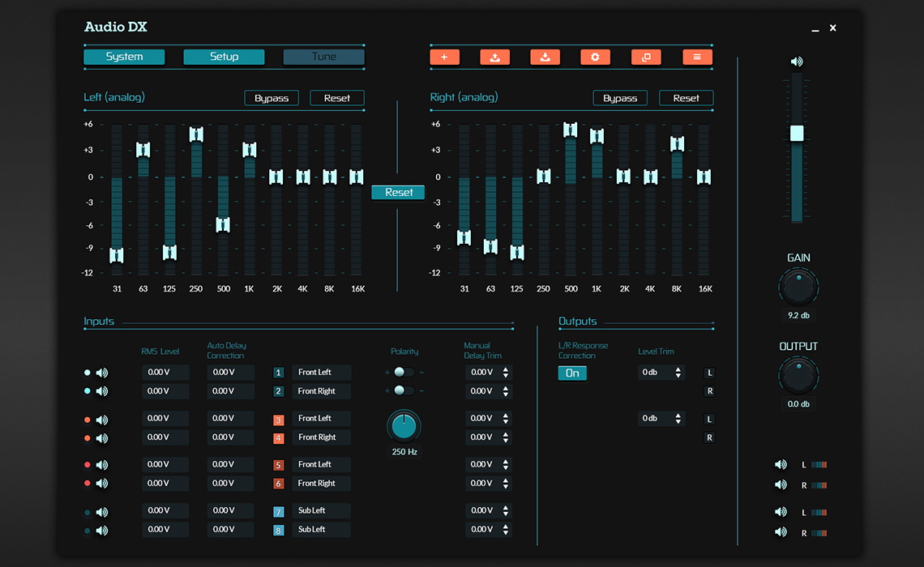
Task: Switch to the Setup tab
Action: 224,57
